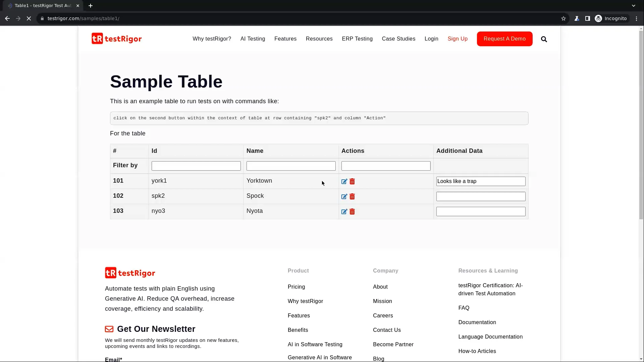Open the AI Testing menu item

tap(252, 39)
